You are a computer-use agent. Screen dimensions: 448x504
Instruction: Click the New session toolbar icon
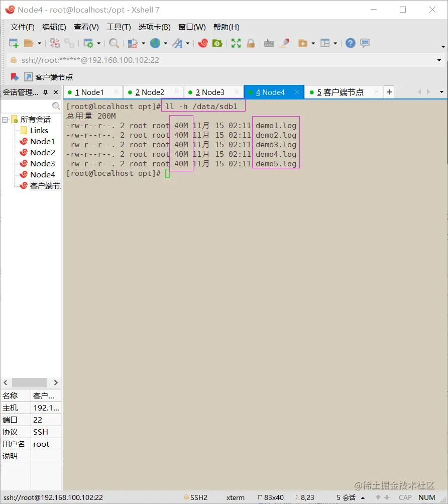click(x=14, y=43)
